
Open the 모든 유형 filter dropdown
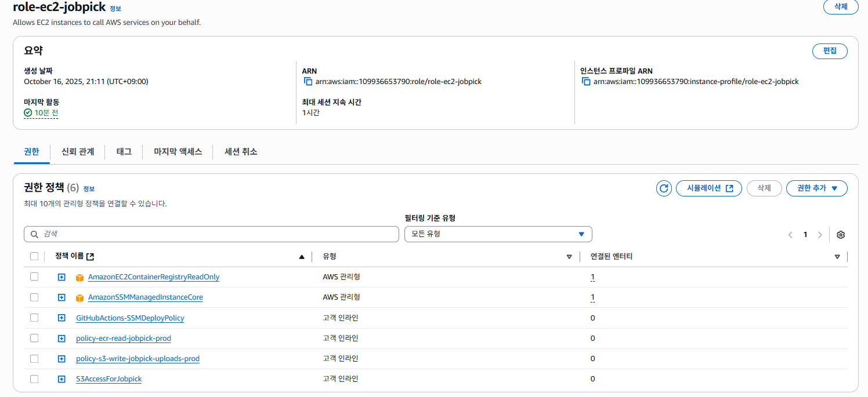498,234
